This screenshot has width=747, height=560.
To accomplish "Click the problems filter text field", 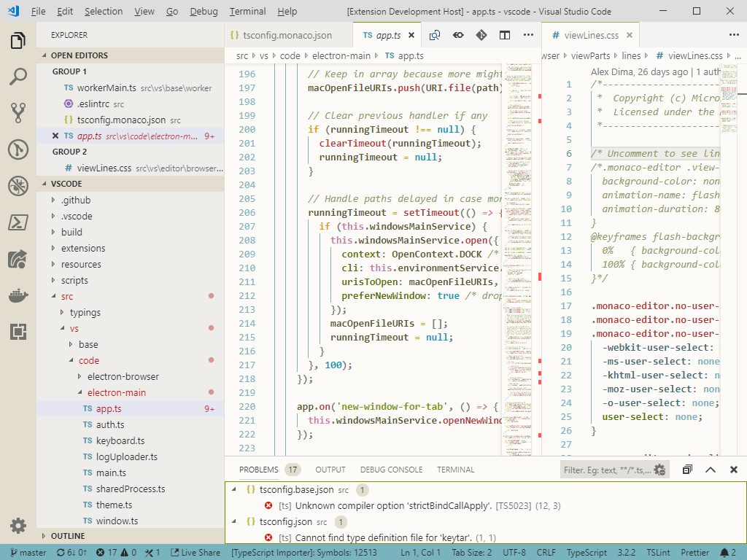I will tap(605, 470).
